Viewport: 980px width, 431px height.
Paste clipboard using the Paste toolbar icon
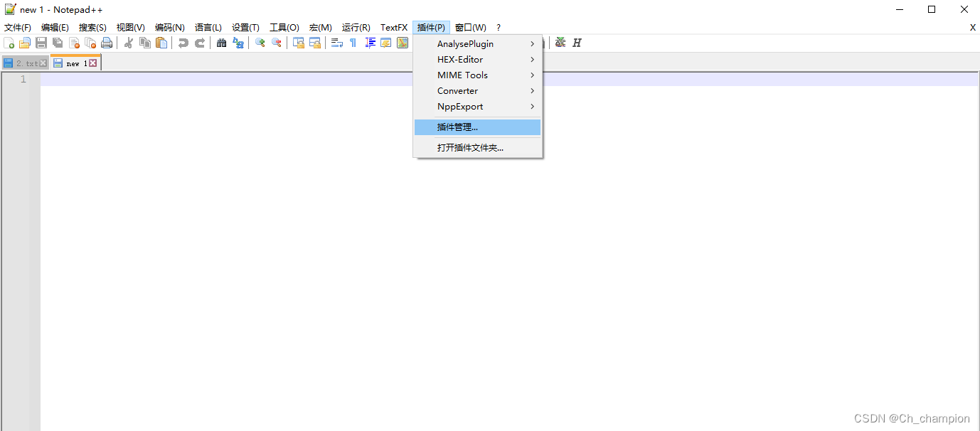click(161, 43)
